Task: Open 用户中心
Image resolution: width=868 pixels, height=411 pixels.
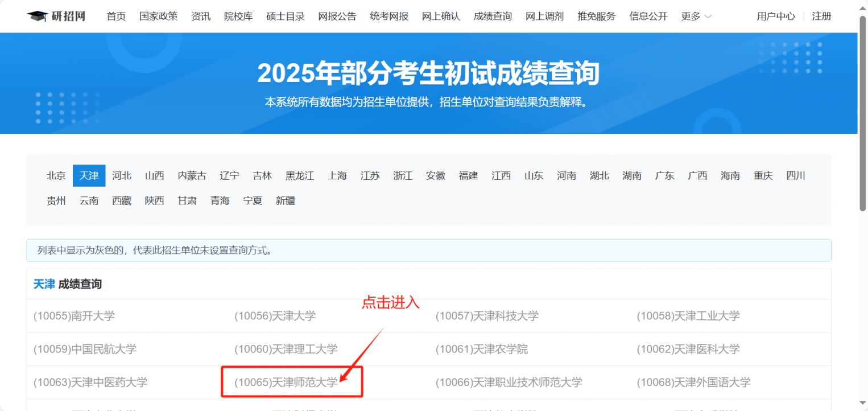Action: (776, 17)
